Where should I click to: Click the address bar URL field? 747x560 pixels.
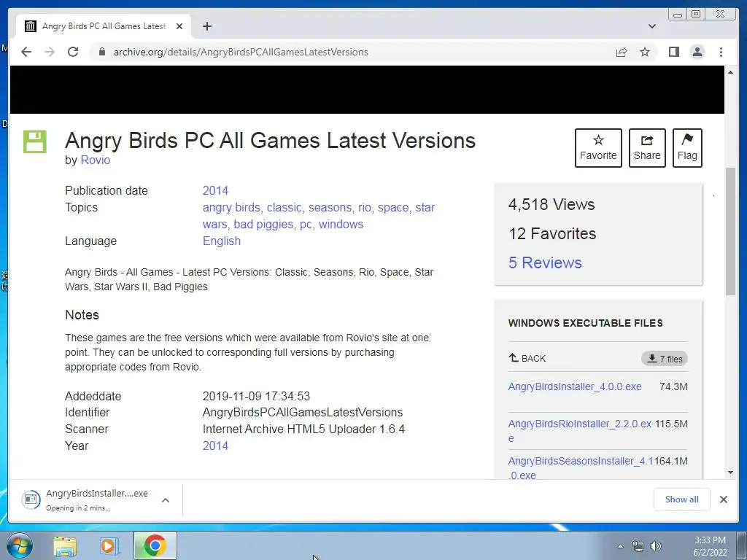pos(241,52)
